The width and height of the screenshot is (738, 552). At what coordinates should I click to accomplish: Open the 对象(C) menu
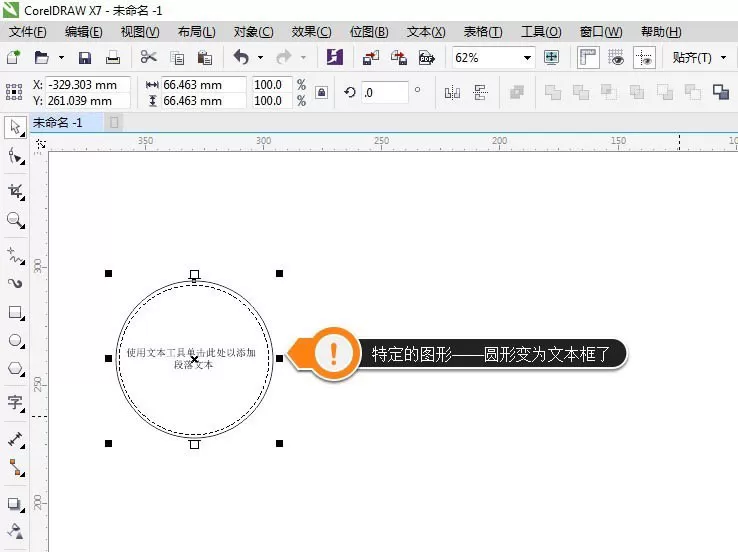253,32
